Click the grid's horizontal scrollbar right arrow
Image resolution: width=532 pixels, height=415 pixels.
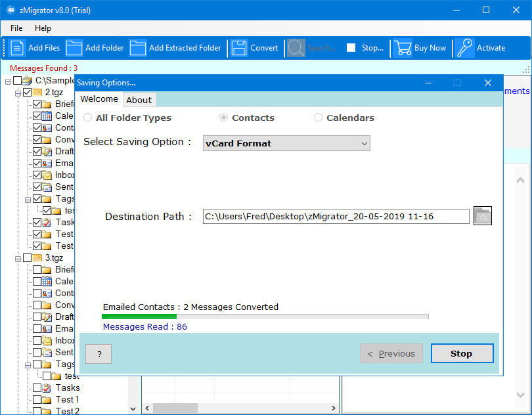tap(333, 408)
